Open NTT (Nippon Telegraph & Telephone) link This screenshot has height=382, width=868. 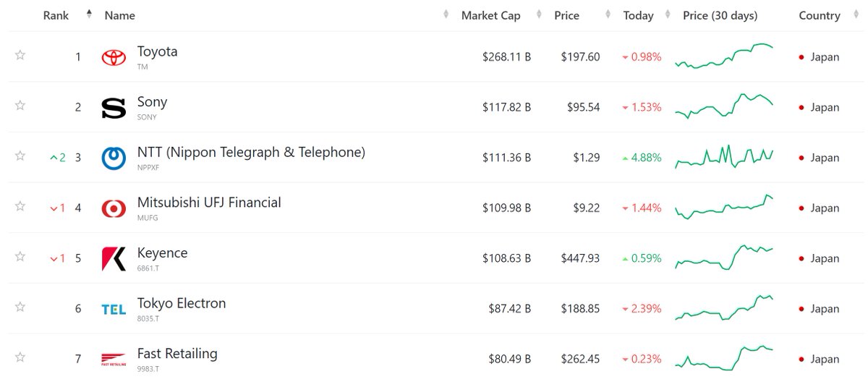pyautogui.click(x=251, y=152)
